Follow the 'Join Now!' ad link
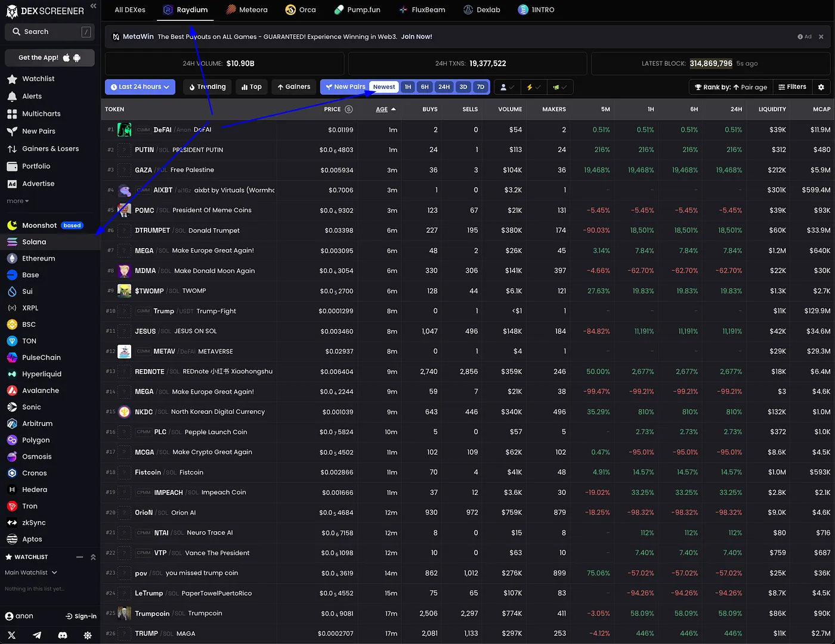Viewport: 835px width, 644px height. click(x=416, y=36)
